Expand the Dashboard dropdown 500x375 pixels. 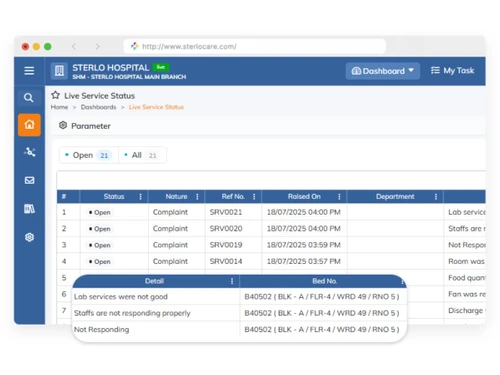point(383,71)
